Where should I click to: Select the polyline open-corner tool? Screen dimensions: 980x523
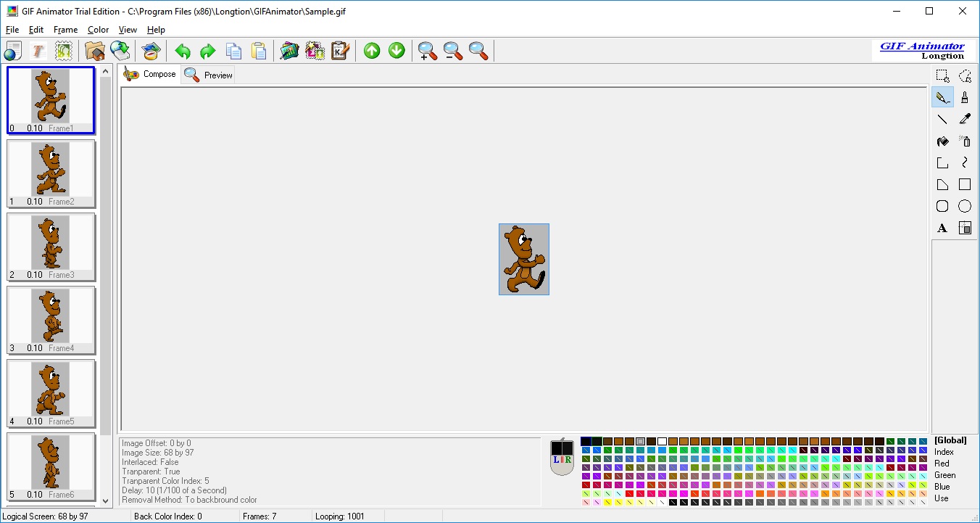click(942, 162)
